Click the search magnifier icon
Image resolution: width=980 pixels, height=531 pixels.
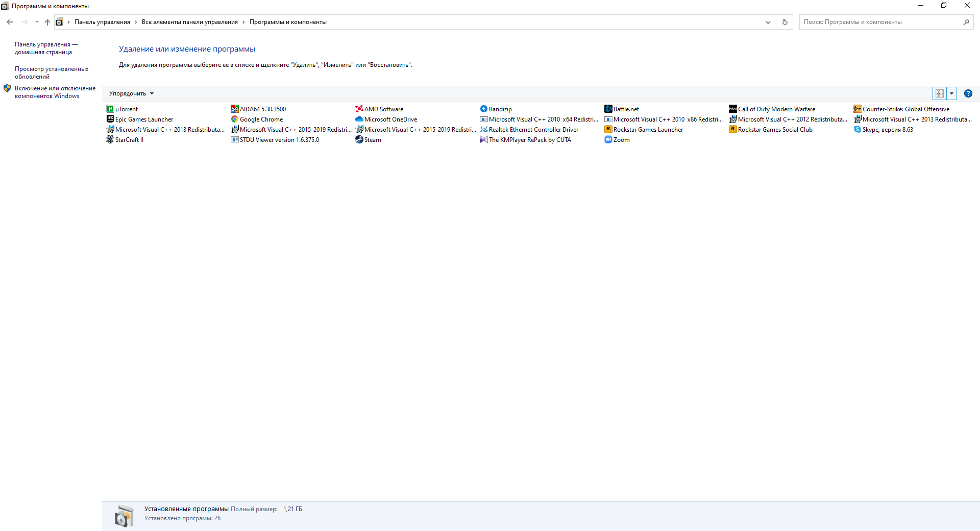click(x=966, y=22)
